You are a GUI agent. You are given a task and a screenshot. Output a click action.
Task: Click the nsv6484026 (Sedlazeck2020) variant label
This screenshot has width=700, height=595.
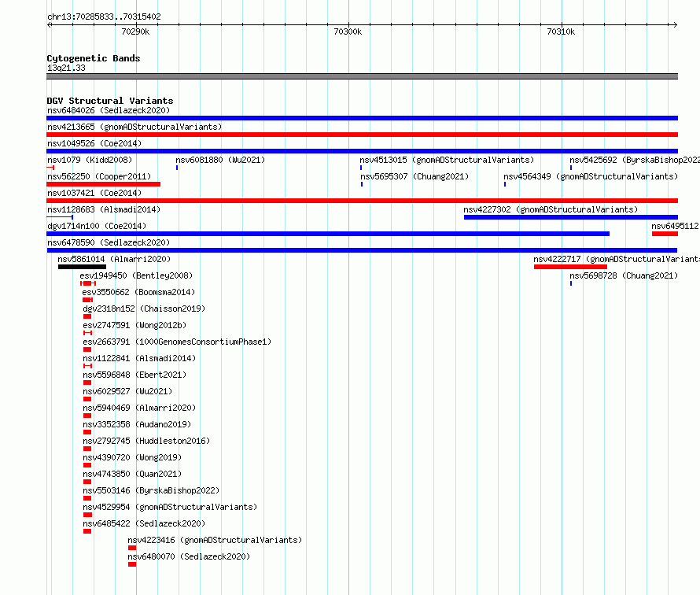(x=109, y=110)
